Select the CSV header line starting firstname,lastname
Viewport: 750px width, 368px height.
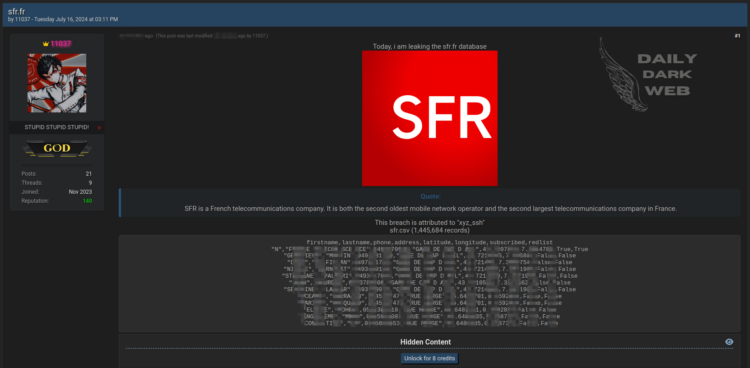[430, 243]
